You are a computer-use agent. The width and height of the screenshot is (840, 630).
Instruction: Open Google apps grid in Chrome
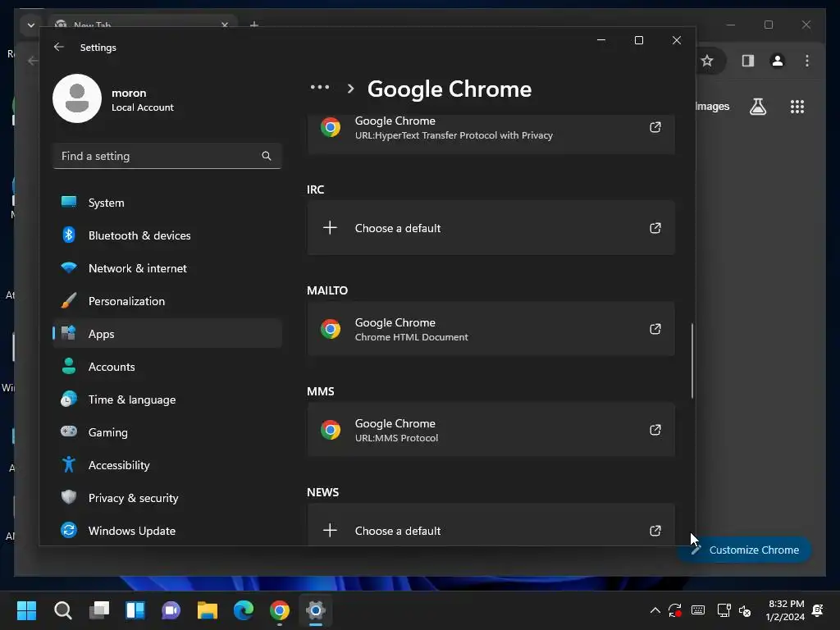[x=797, y=107]
